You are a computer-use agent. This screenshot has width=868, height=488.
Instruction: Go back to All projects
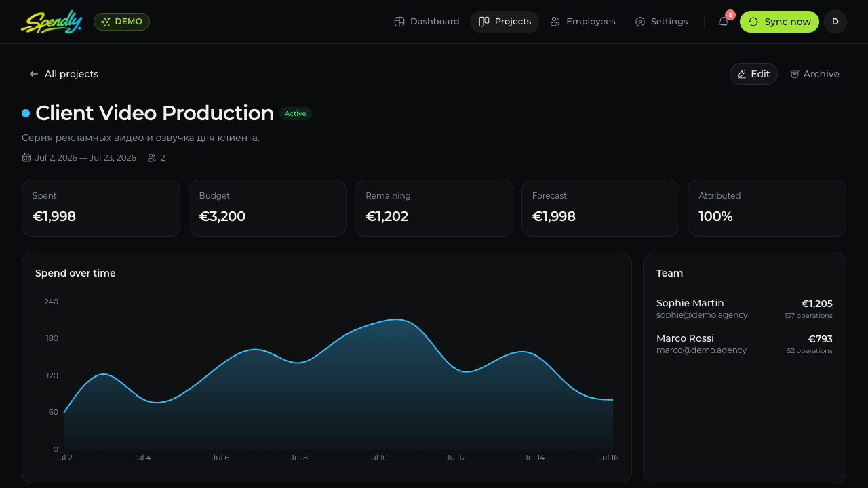click(64, 74)
